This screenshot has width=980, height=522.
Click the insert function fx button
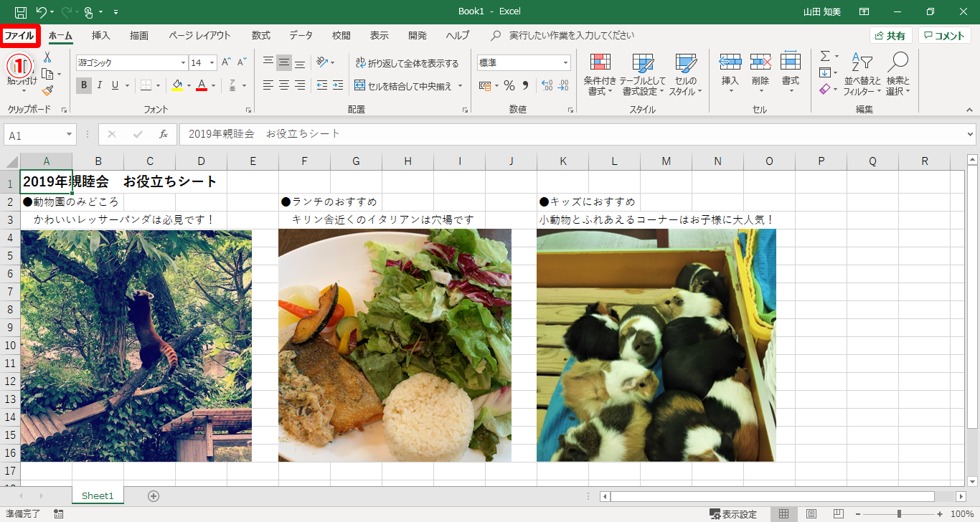click(164, 134)
